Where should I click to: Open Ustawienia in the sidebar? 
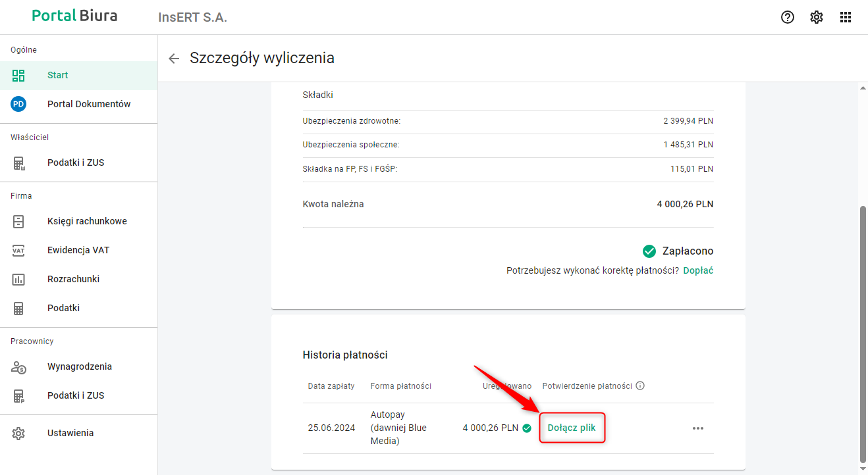coord(70,433)
